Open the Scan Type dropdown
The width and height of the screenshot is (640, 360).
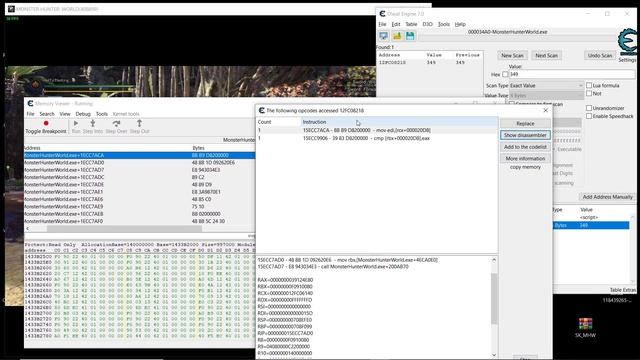click(547, 86)
